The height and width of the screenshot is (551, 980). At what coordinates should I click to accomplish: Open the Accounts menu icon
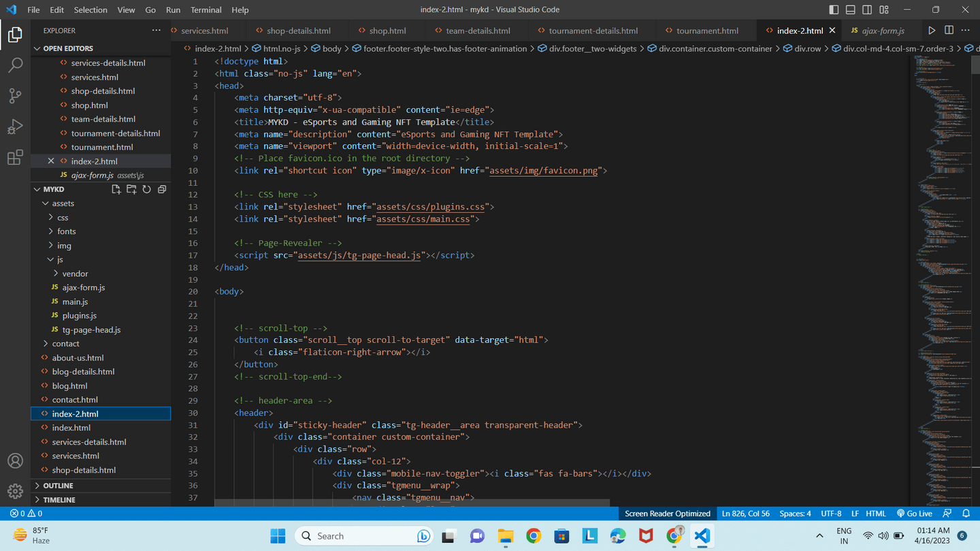[15, 461]
